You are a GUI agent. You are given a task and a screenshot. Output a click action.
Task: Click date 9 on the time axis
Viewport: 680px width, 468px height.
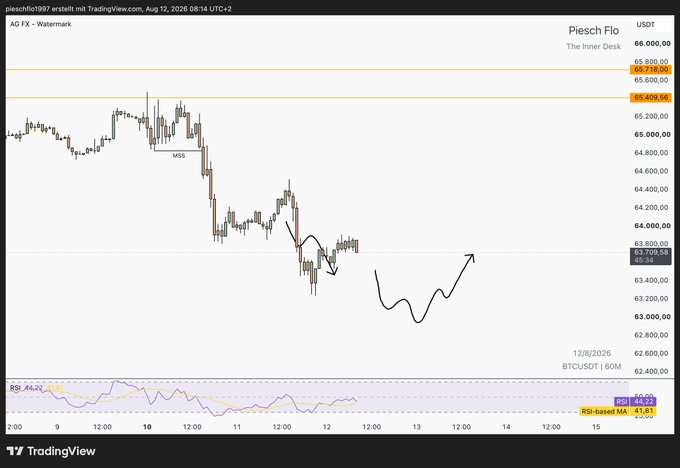coord(57,427)
